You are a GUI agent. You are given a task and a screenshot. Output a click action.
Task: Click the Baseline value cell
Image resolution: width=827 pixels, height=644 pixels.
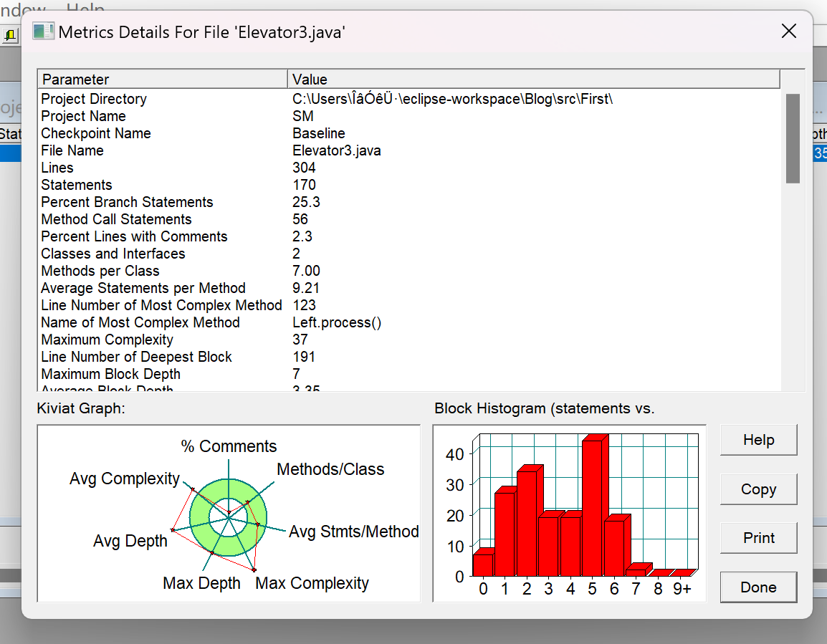point(319,133)
